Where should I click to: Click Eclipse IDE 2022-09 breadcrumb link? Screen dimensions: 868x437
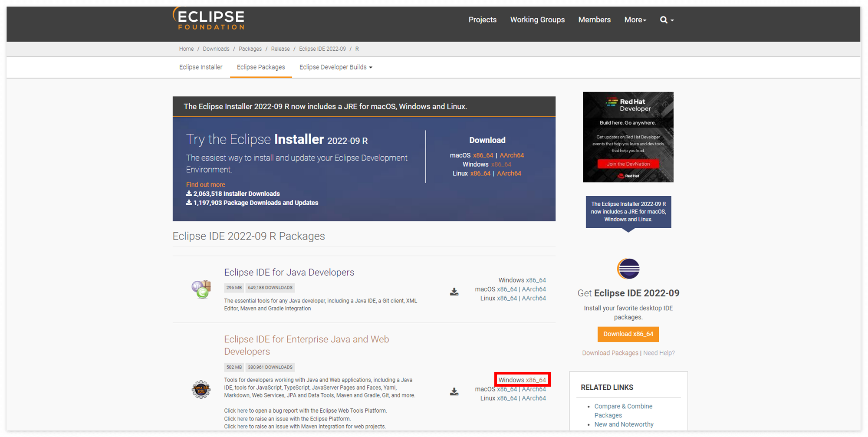click(322, 49)
